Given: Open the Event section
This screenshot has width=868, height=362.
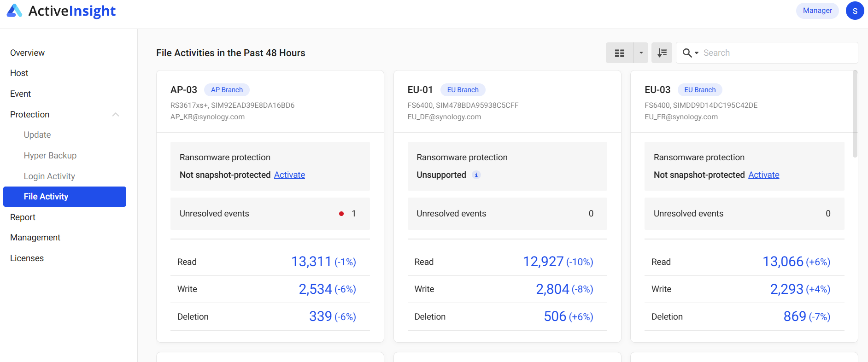Looking at the screenshot, I should pyautogui.click(x=20, y=94).
